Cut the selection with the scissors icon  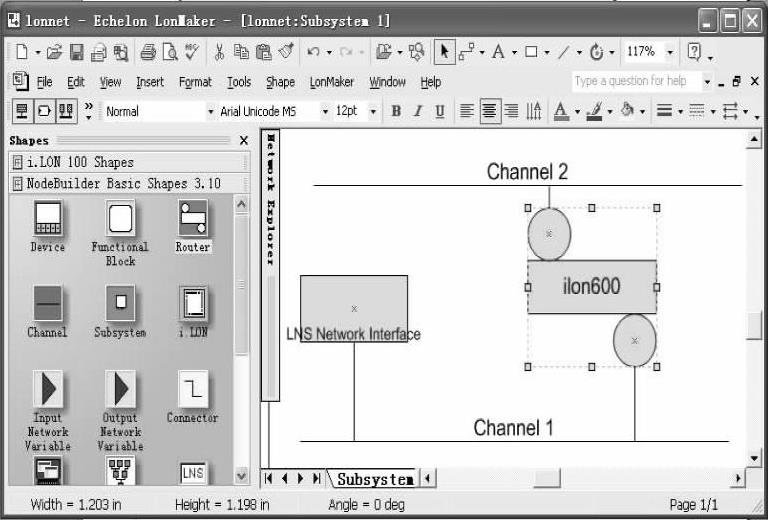coord(219,51)
